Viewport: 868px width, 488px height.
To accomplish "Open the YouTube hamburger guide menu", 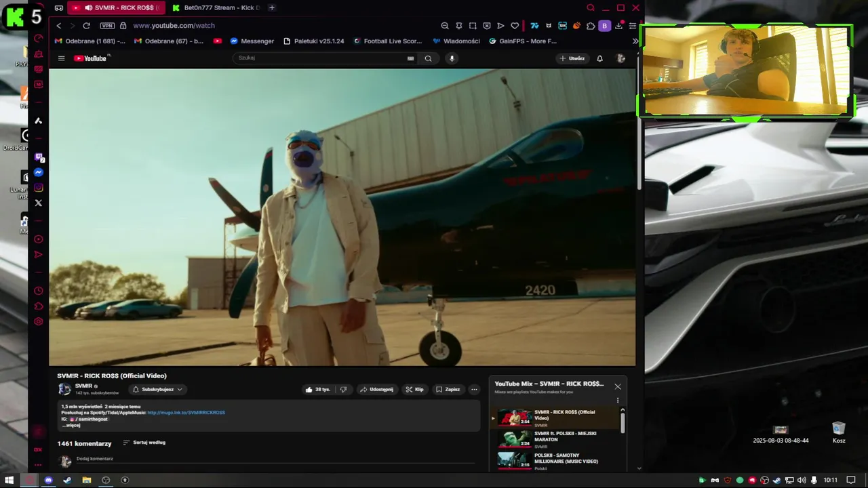I will (61, 58).
